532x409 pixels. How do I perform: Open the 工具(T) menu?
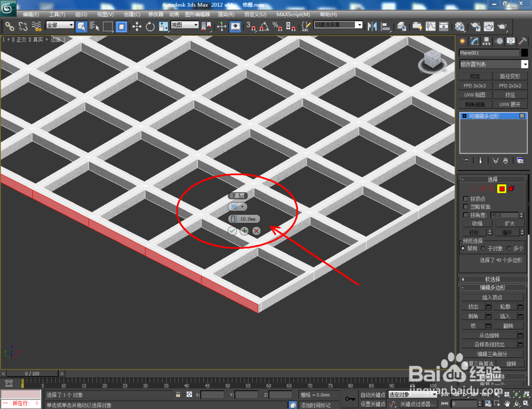pyautogui.click(x=57, y=14)
